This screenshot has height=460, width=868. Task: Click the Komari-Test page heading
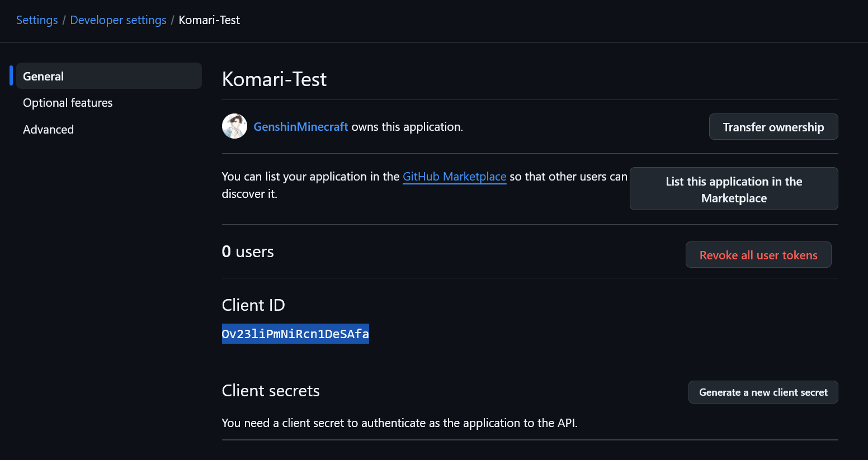click(274, 79)
